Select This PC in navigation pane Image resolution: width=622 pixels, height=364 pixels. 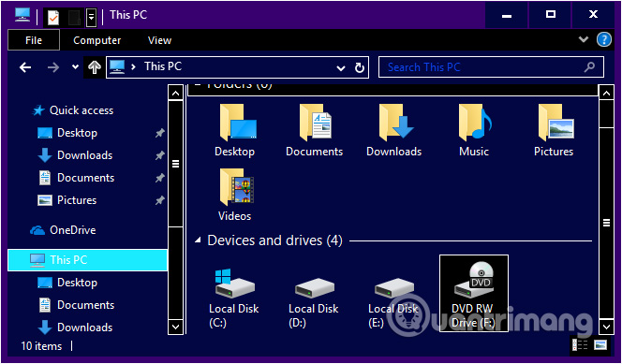click(87, 260)
